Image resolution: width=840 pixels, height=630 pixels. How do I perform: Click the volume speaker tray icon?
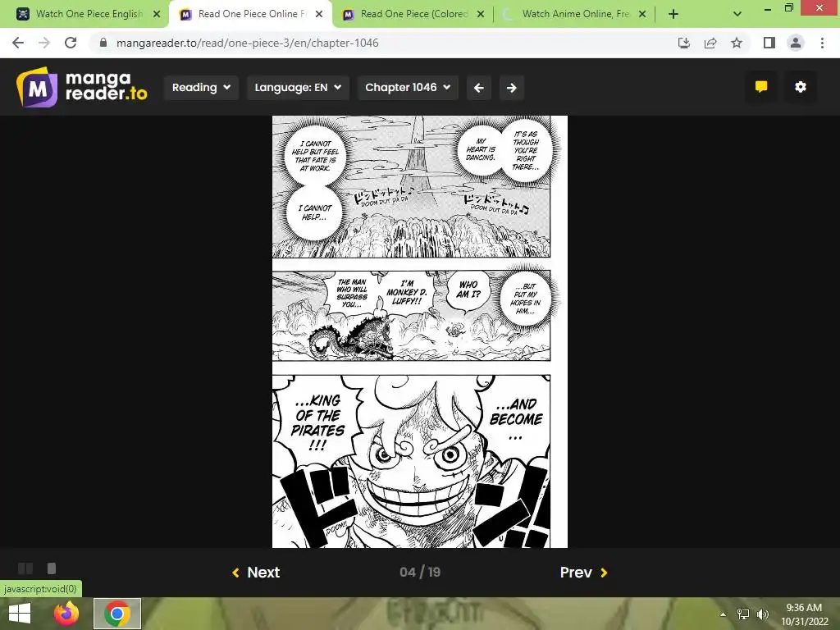coord(762,614)
